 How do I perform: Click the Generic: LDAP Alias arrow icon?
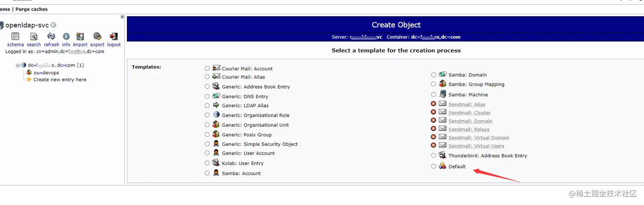[x=216, y=105]
